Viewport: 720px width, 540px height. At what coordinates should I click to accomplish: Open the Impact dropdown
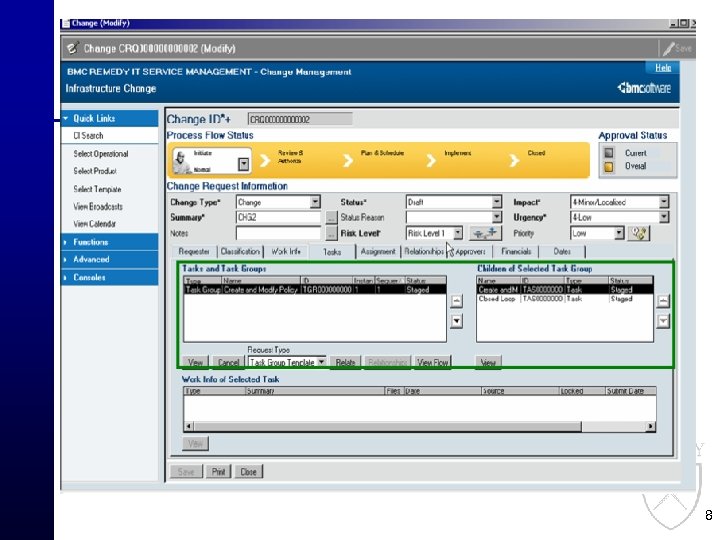[x=664, y=202]
